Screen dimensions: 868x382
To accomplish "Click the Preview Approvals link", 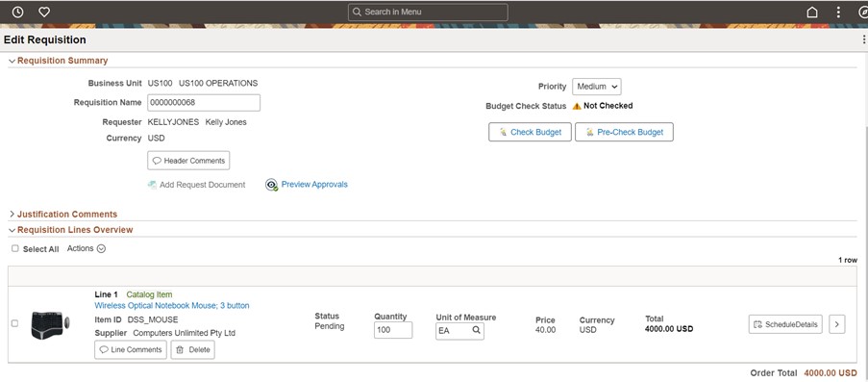I will pos(314,184).
